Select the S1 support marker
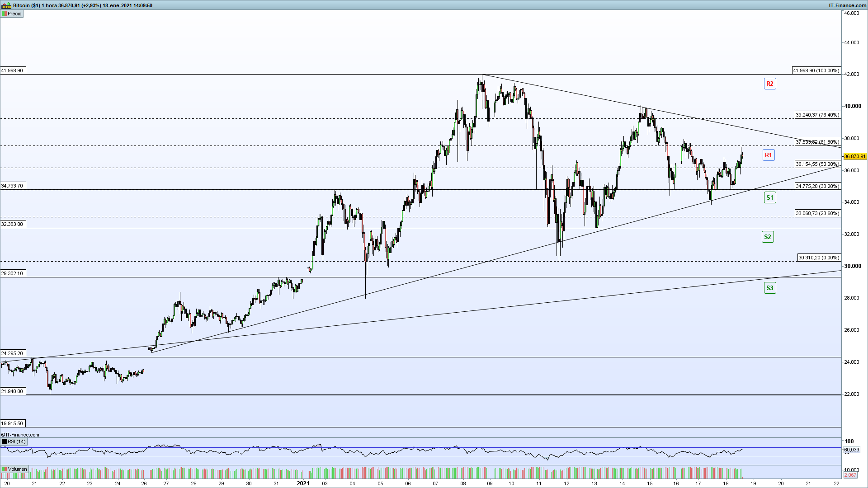The height and width of the screenshot is (488, 868). coord(769,197)
